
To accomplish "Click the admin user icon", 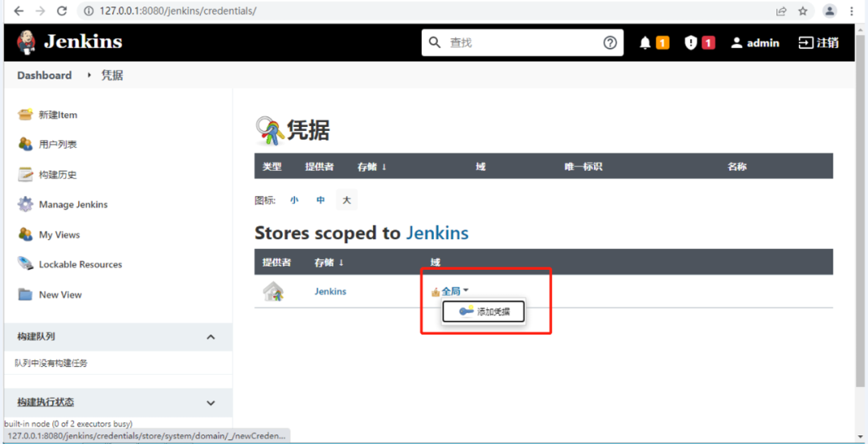I will (736, 43).
